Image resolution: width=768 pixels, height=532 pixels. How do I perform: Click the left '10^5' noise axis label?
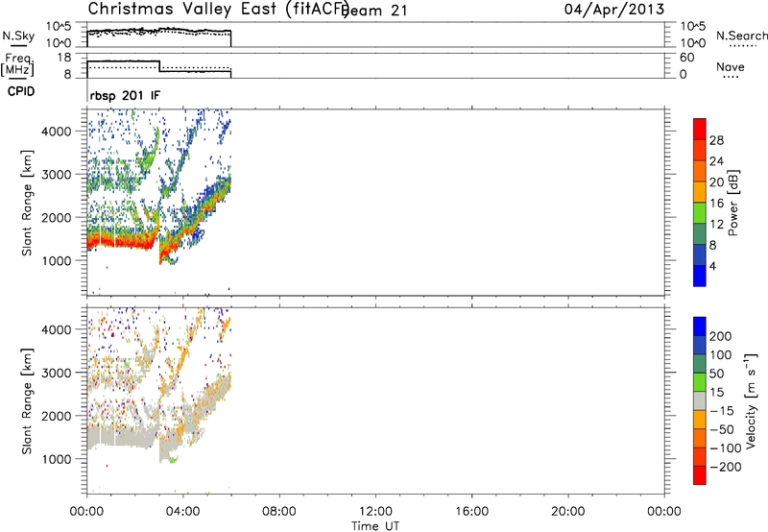click(60, 27)
